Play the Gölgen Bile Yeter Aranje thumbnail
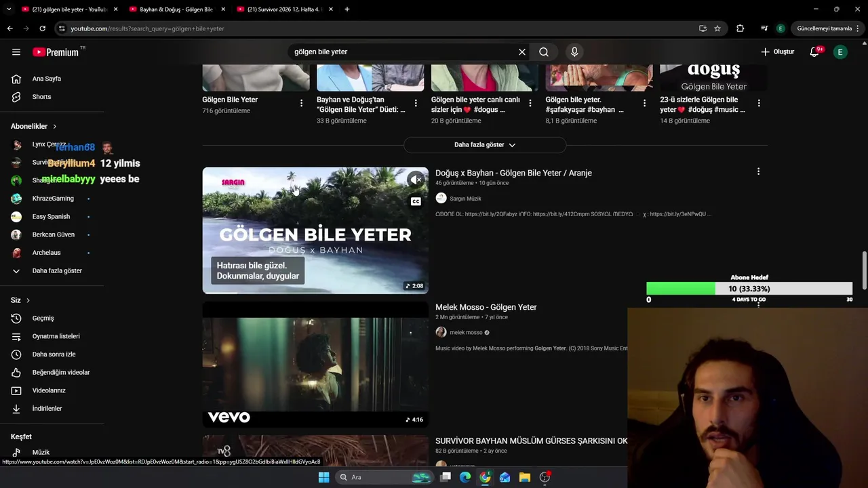Viewport: 868px width, 488px height. click(315, 230)
